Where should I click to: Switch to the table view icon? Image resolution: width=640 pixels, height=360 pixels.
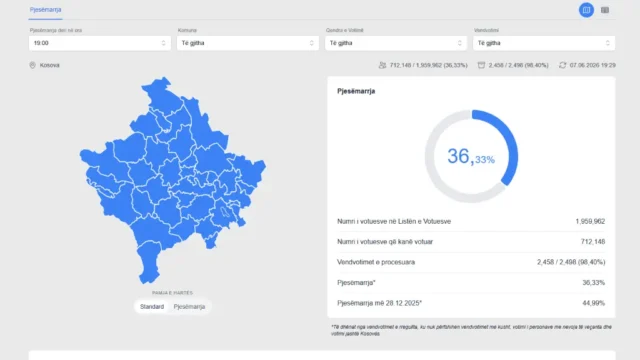605,10
